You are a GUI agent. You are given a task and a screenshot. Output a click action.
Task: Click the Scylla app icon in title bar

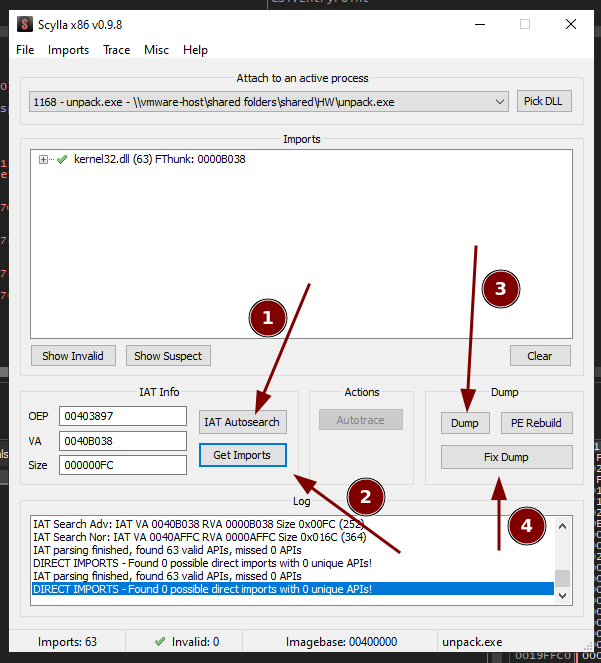25,24
